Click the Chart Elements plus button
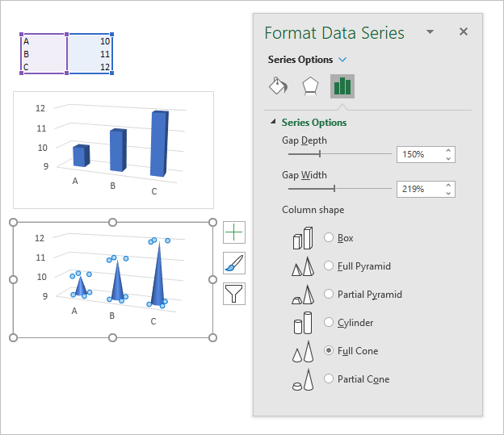Screen dimensions: 504x435 (234, 232)
